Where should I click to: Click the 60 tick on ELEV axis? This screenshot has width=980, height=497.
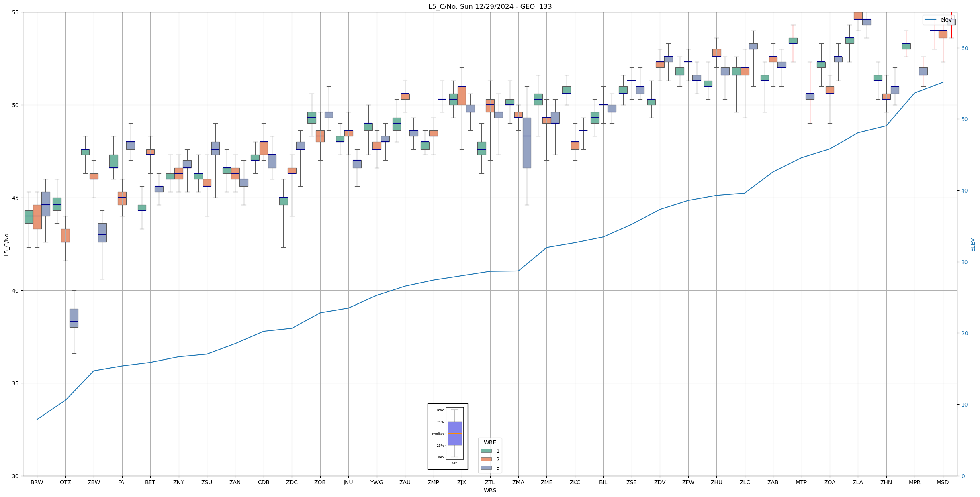click(964, 48)
